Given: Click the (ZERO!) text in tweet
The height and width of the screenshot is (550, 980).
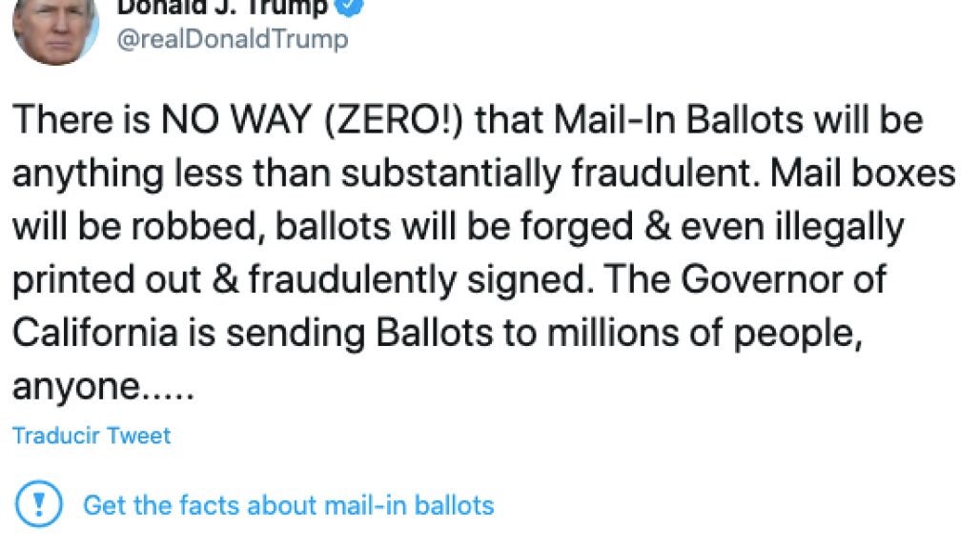Looking at the screenshot, I should click(394, 120).
